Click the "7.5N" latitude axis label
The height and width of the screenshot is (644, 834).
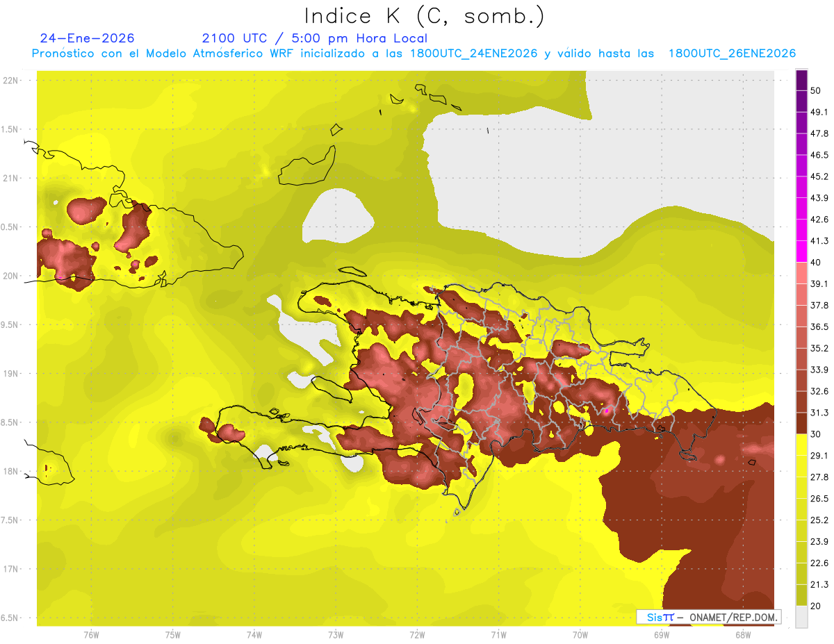point(10,520)
